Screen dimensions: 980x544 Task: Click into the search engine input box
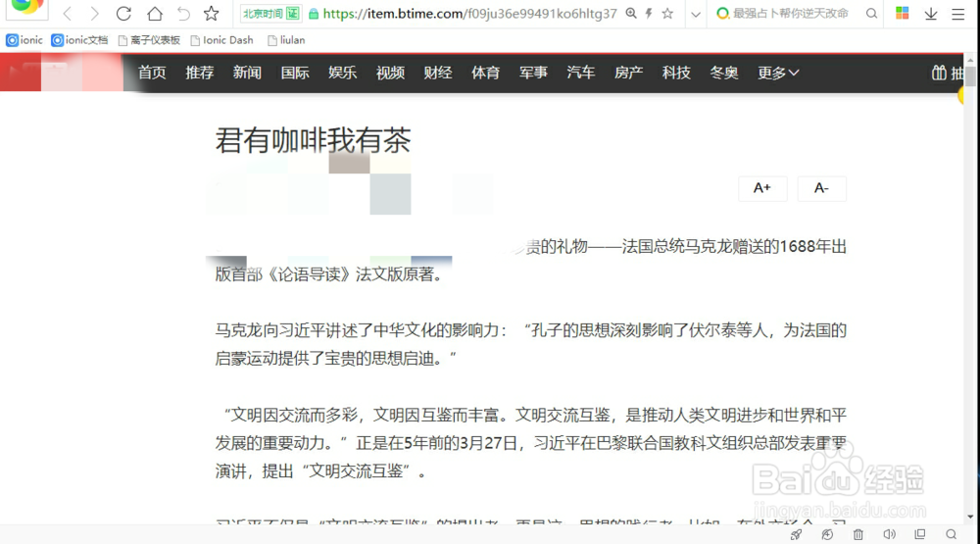[x=791, y=13]
